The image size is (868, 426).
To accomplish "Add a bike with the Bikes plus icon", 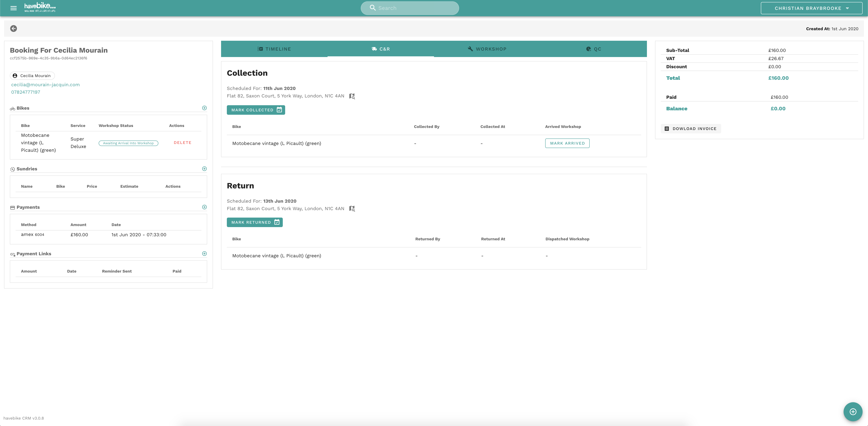I will (204, 108).
